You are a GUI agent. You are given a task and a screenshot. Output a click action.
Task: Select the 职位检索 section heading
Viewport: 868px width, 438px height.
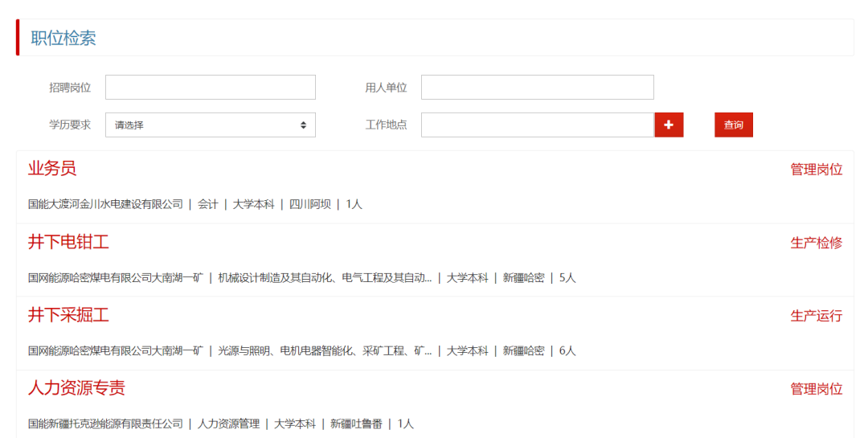(x=63, y=39)
